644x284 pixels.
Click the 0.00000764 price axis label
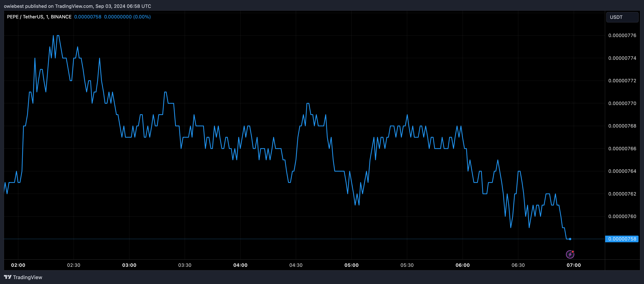tap(622, 171)
